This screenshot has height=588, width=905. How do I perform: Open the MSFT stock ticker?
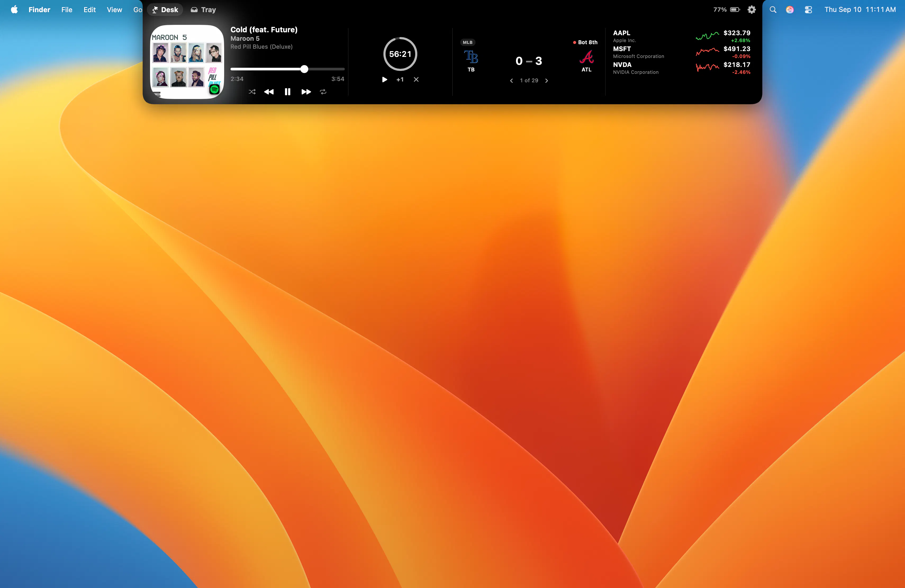(x=681, y=52)
